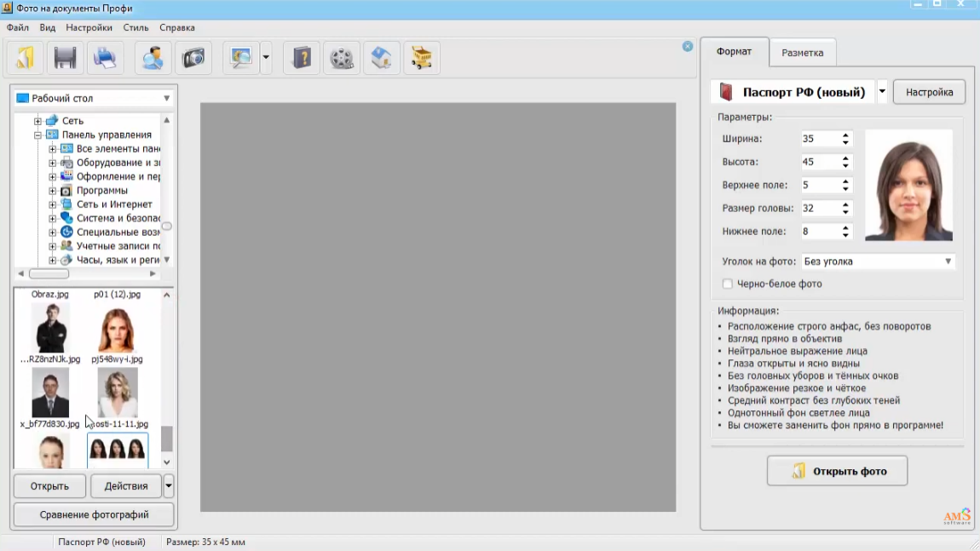Click the Открыть button under thumbnails
Viewport: 980px width, 551px height.
(49, 485)
